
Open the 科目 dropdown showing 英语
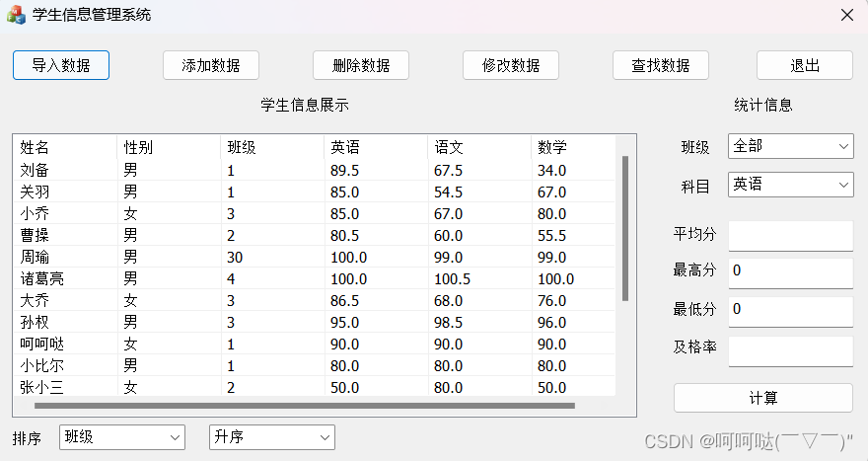[791, 185]
